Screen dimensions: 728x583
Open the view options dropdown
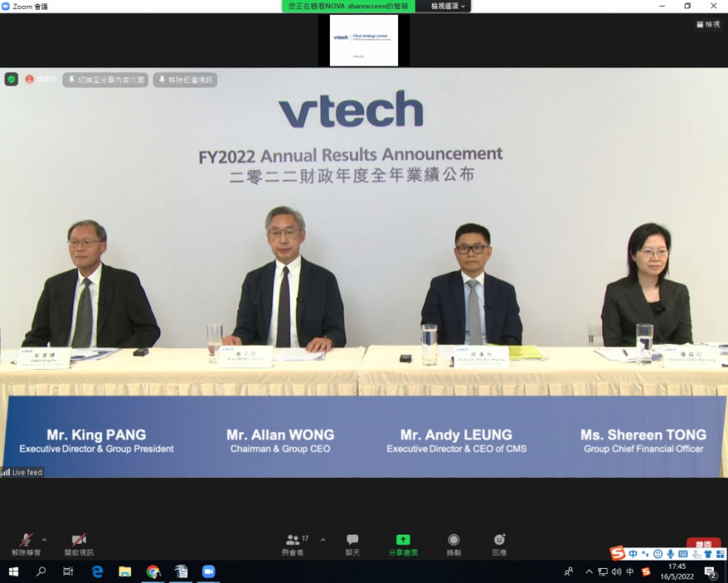coord(447,6)
